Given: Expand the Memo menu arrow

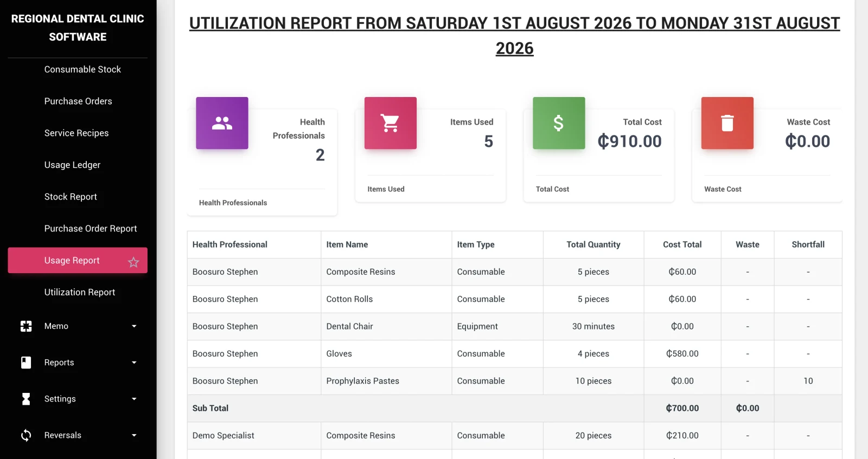Looking at the screenshot, I should [x=134, y=326].
